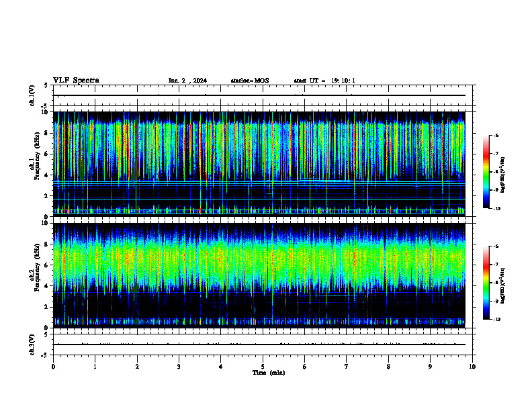Image resolution: width=532 pixels, height=411 pixels.
Task: Click the "start UT = 19:10:1" header text
Action: [x=324, y=81]
